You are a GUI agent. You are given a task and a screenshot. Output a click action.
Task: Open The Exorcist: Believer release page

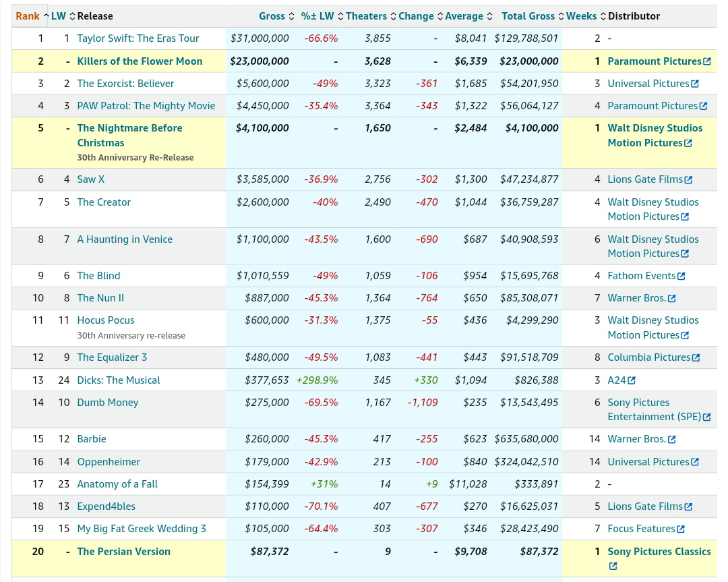tap(125, 84)
